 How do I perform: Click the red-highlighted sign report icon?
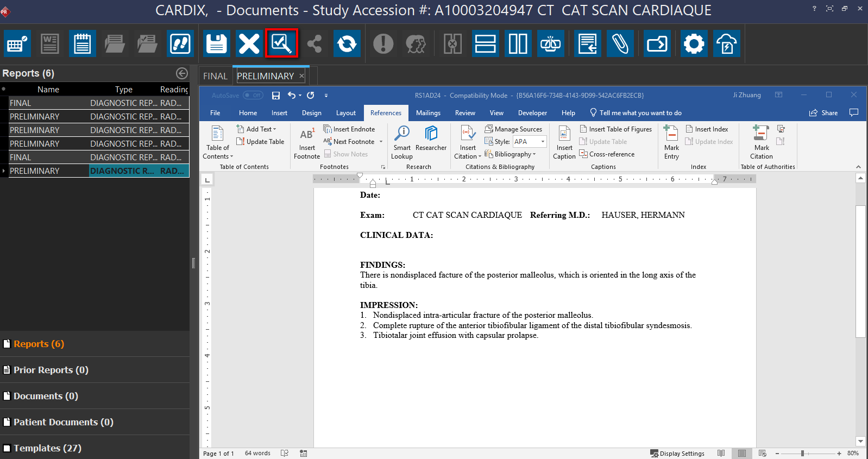click(x=282, y=43)
